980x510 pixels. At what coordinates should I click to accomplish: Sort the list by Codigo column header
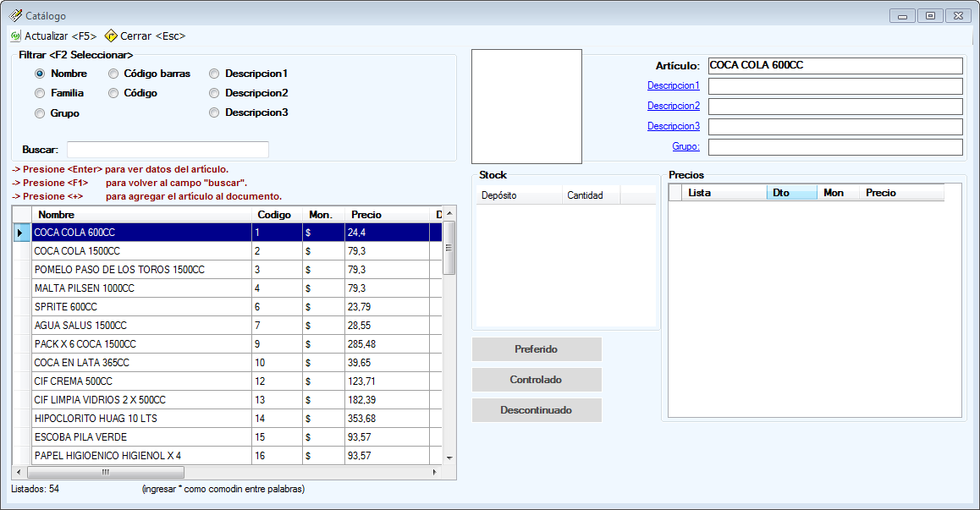tap(278, 214)
